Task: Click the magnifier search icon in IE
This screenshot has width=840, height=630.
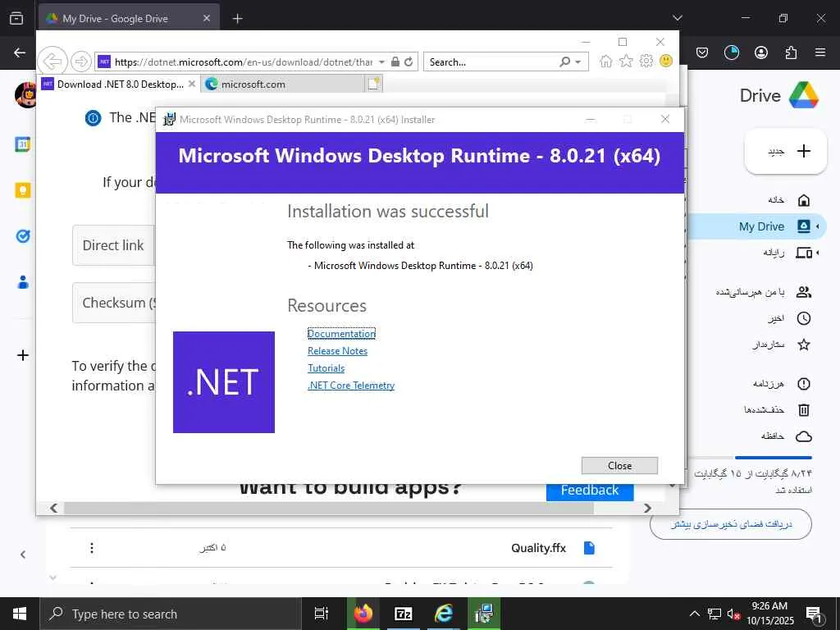Action: click(564, 62)
